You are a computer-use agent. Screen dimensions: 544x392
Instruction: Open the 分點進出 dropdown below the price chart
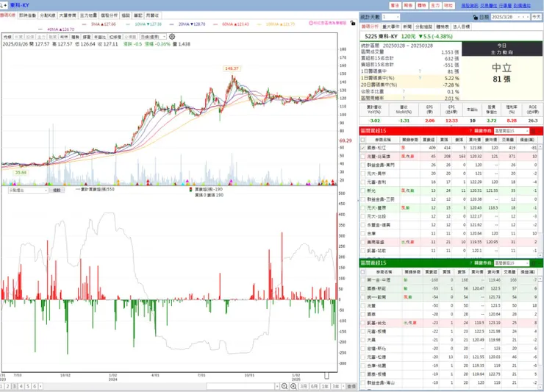coord(46,190)
